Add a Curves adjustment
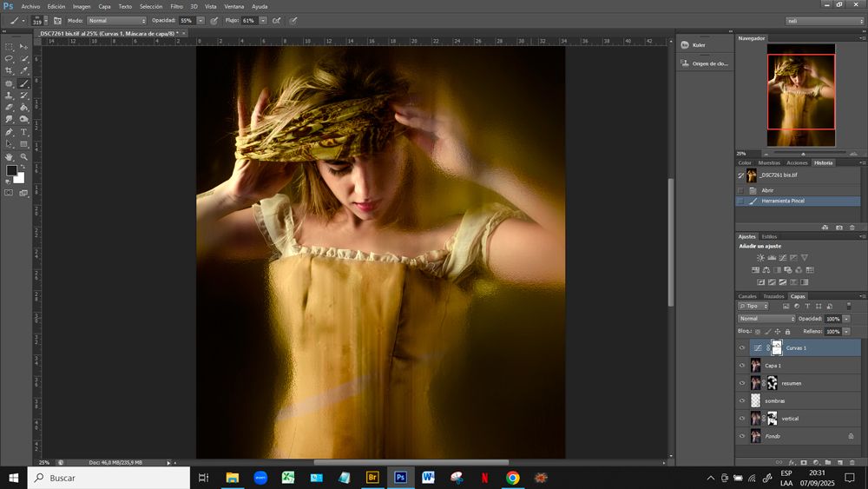Viewport: 868px width, 489px height. point(782,257)
